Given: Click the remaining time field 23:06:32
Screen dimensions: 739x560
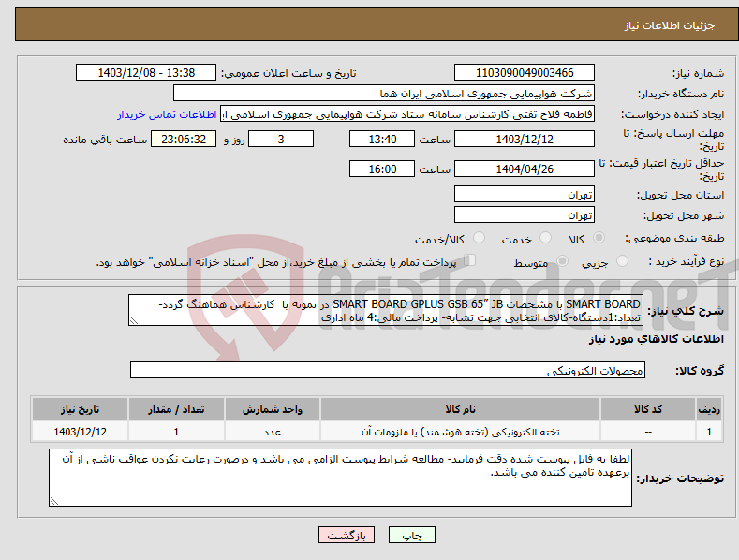Looking at the screenshot, I should point(184,139).
